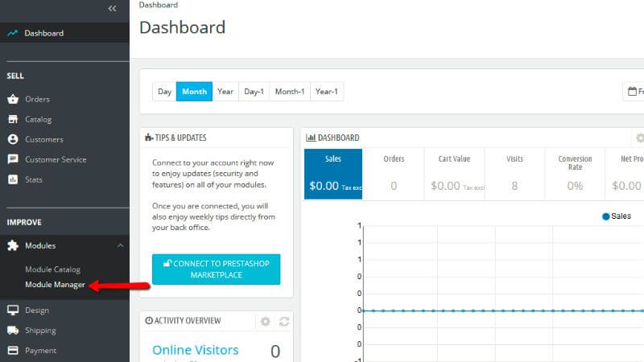Open Module Manager submenu item
This screenshot has height=362, width=644.
(55, 285)
